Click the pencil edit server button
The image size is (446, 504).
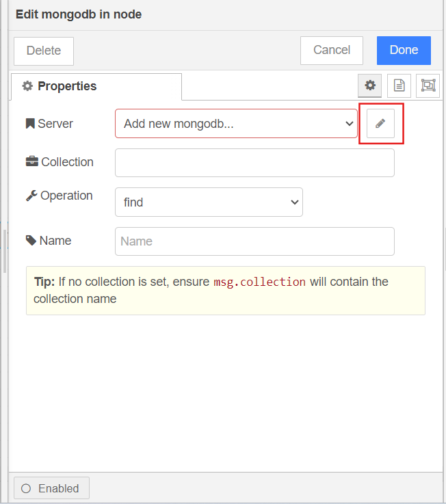coord(380,123)
